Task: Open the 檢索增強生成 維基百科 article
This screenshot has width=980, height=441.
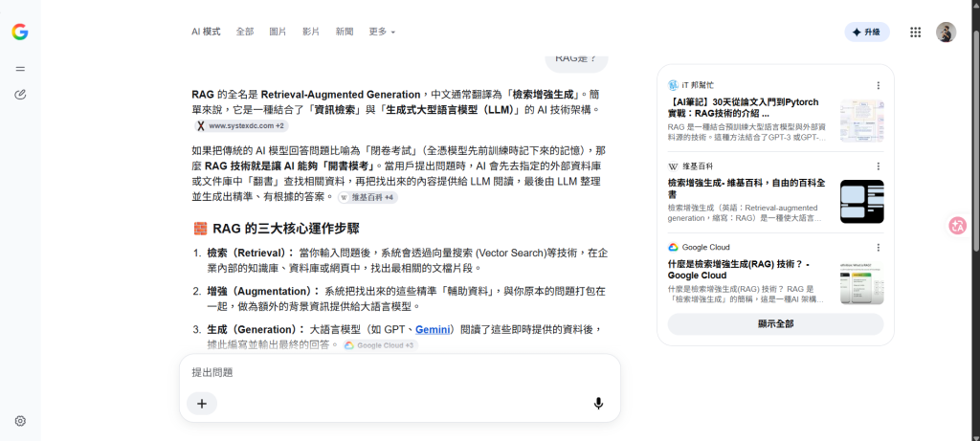Action: (x=746, y=189)
